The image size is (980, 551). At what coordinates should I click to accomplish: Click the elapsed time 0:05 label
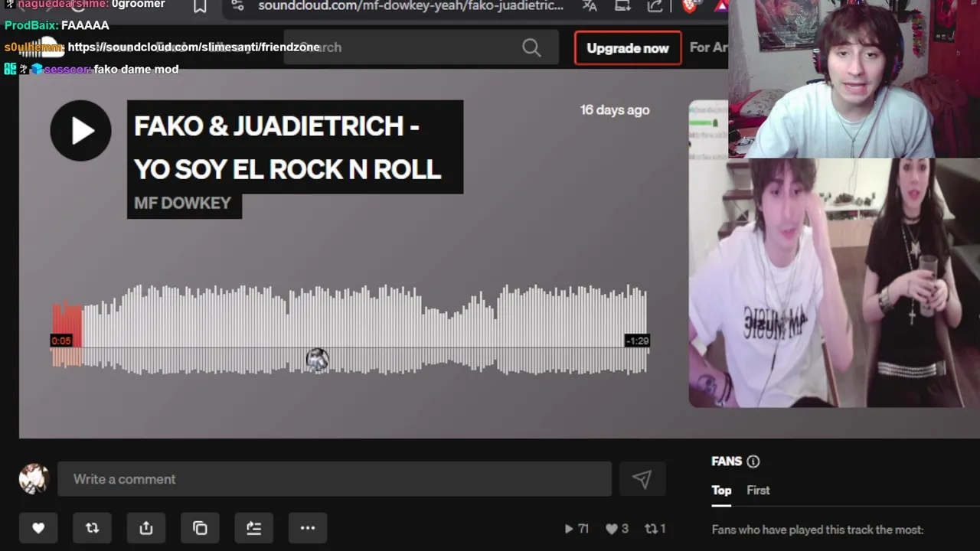(x=61, y=341)
